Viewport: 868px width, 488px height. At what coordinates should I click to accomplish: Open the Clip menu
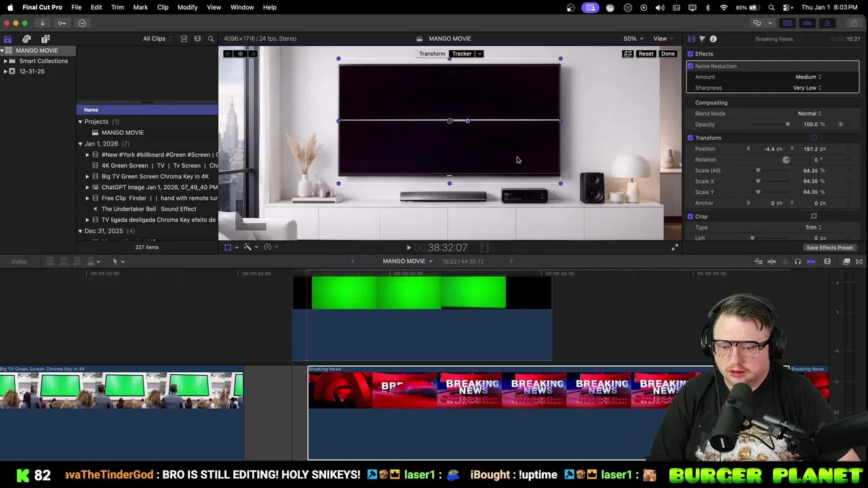tap(163, 7)
